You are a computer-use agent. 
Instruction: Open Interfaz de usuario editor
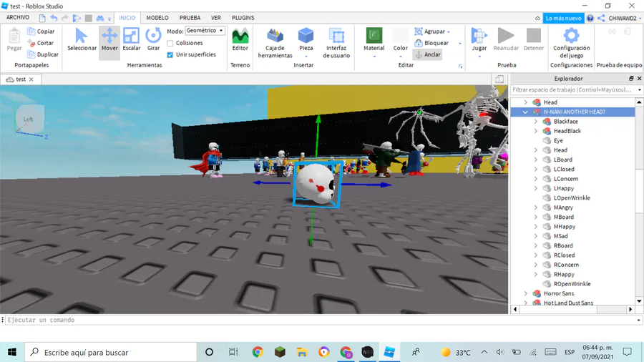[336, 43]
